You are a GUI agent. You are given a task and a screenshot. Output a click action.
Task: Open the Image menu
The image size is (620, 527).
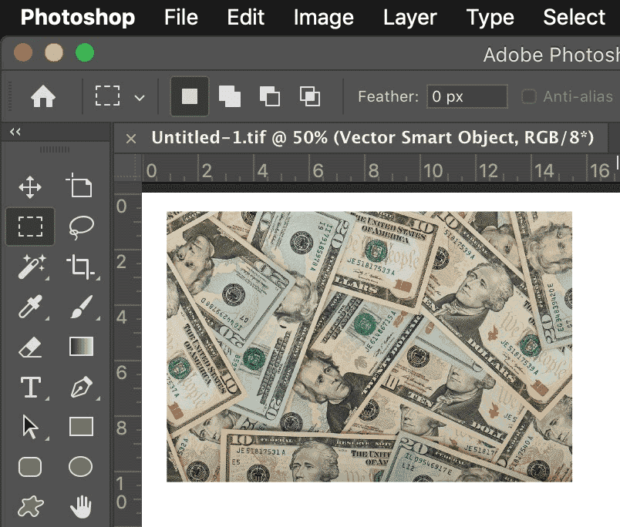pyautogui.click(x=323, y=18)
